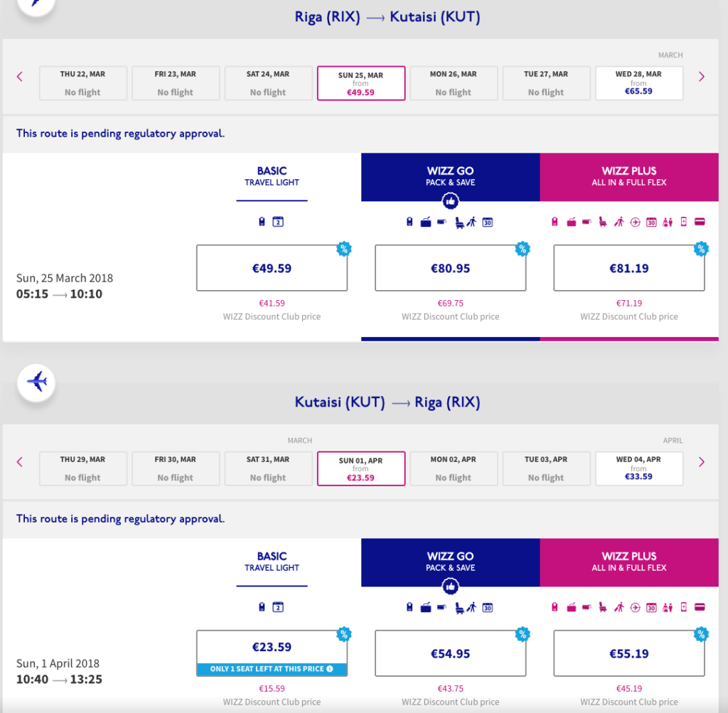Show earlier dates for Kutaisi to Riga

tap(20, 462)
